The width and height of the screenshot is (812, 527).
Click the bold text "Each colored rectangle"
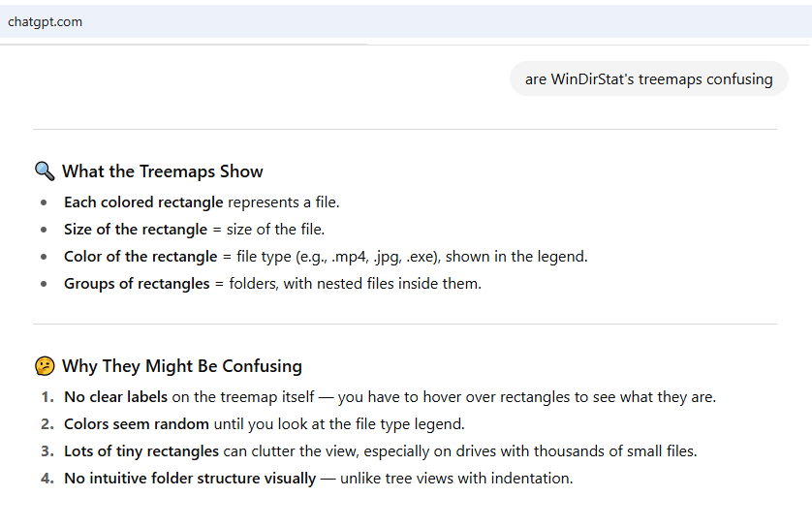143,202
